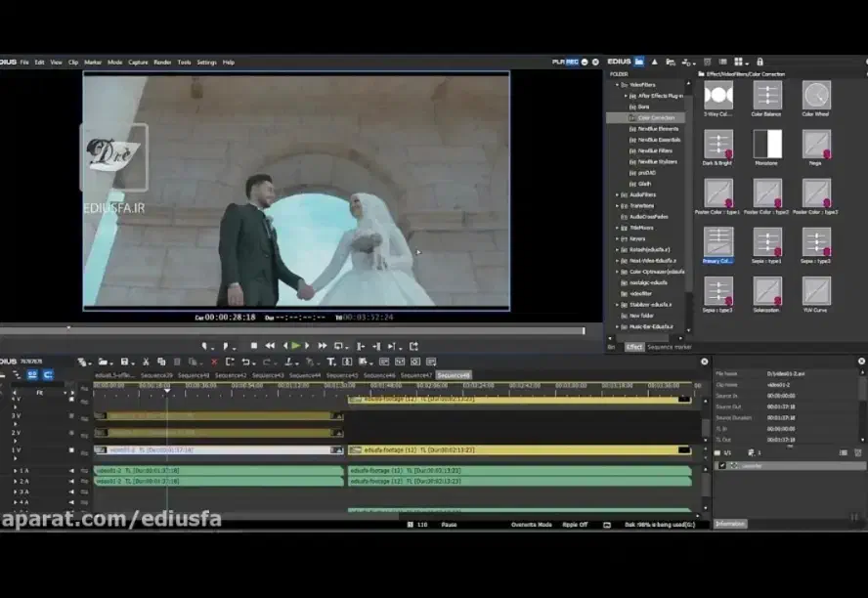
Task: Select the Color Balance effect
Action: click(767, 96)
